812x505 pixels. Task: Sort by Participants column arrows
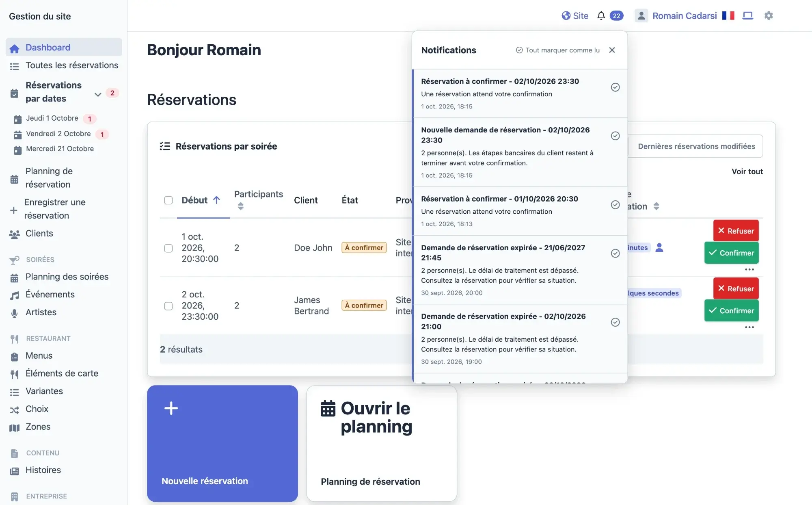tap(241, 206)
